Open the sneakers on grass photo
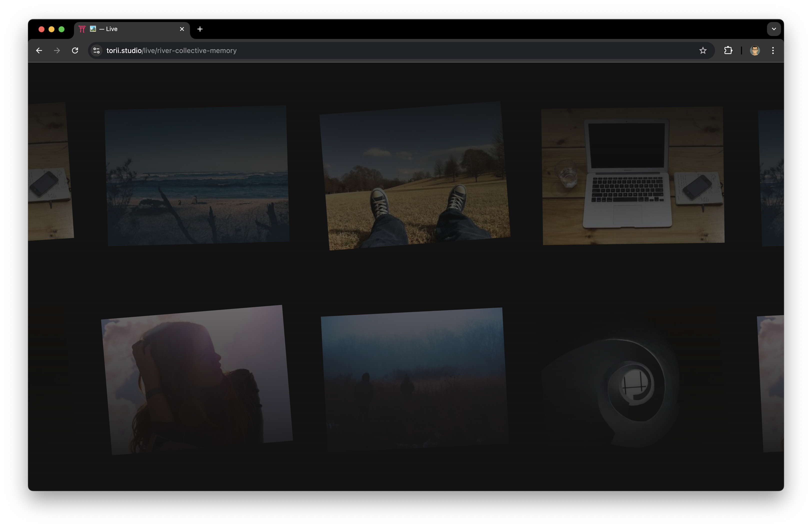The width and height of the screenshot is (812, 528). pyautogui.click(x=414, y=176)
